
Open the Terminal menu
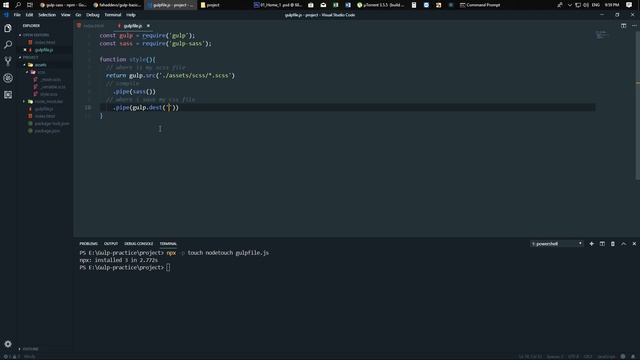coord(113,15)
